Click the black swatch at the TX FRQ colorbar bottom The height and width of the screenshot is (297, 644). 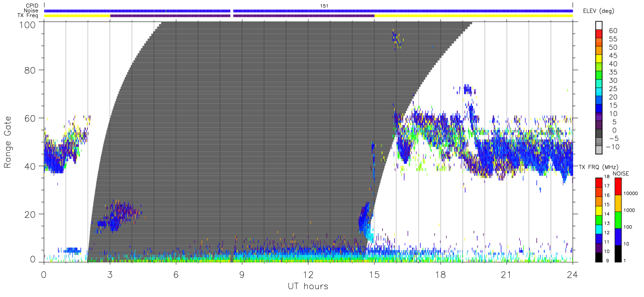pyautogui.click(x=599, y=256)
